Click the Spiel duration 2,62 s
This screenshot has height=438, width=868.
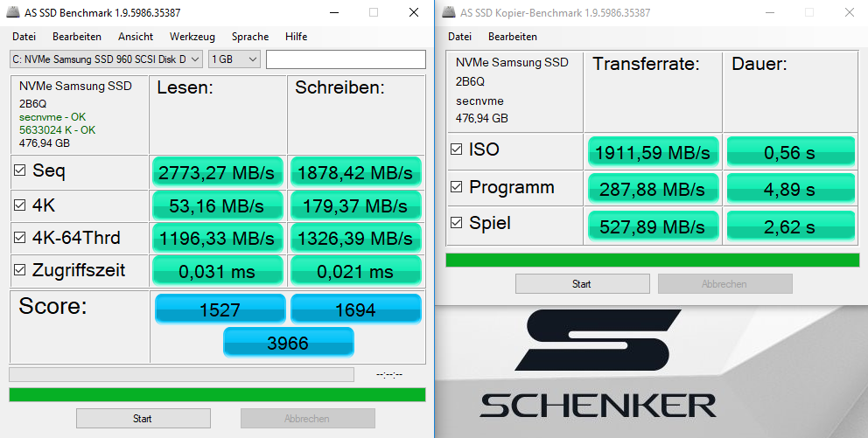(x=790, y=226)
